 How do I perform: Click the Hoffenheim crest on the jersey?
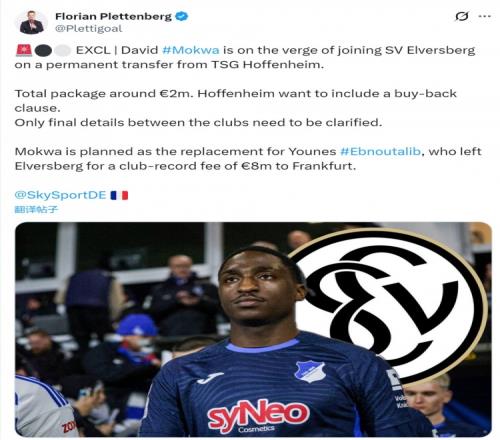310,371
